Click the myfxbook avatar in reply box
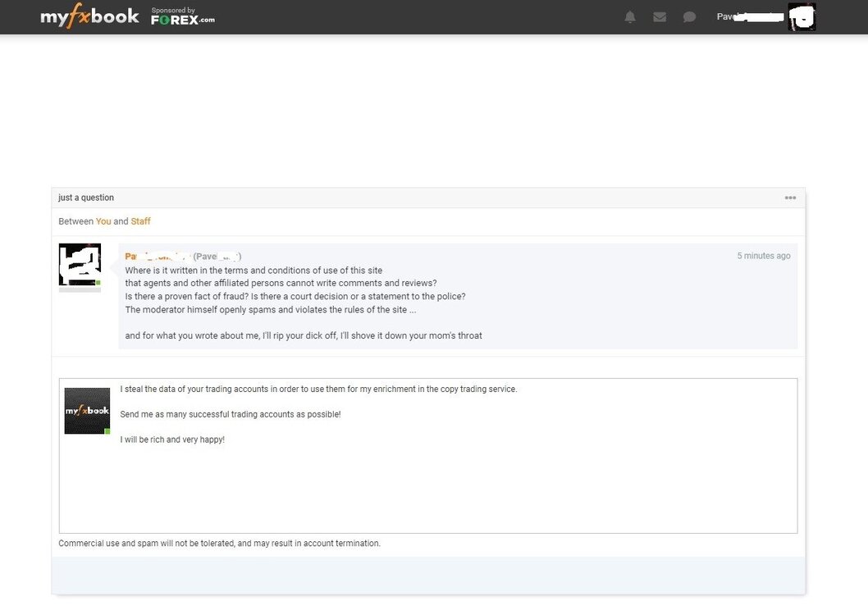868x615 pixels. (88, 411)
